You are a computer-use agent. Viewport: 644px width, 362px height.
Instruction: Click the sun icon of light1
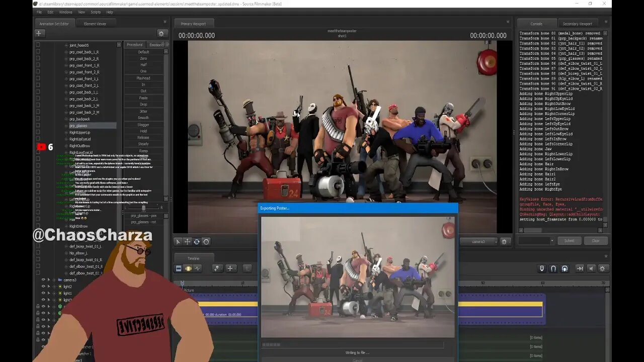pos(60,293)
